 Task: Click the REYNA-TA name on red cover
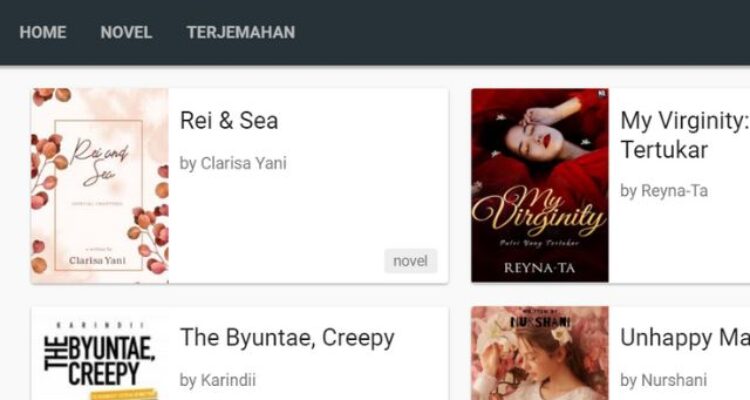(540, 268)
